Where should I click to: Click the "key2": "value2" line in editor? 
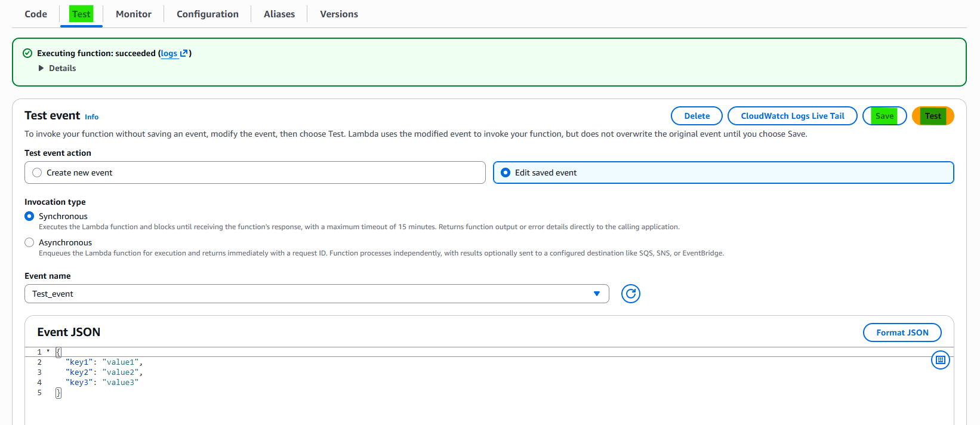pos(104,372)
